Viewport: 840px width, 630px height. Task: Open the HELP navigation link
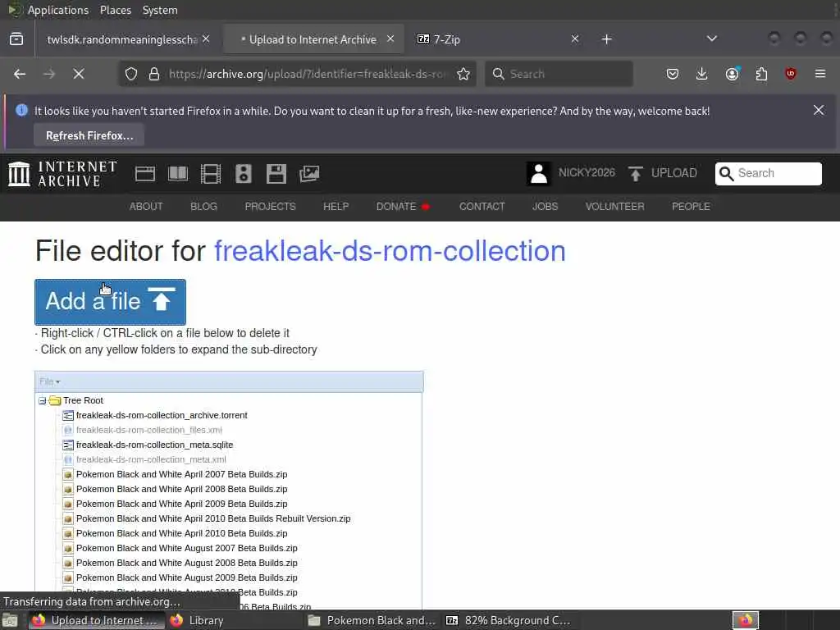336,207
